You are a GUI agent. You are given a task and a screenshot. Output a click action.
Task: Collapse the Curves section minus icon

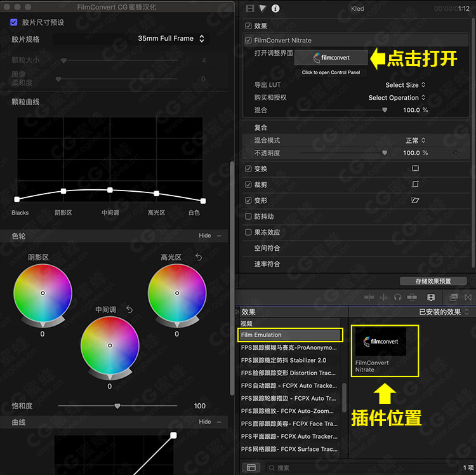pos(219,422)
